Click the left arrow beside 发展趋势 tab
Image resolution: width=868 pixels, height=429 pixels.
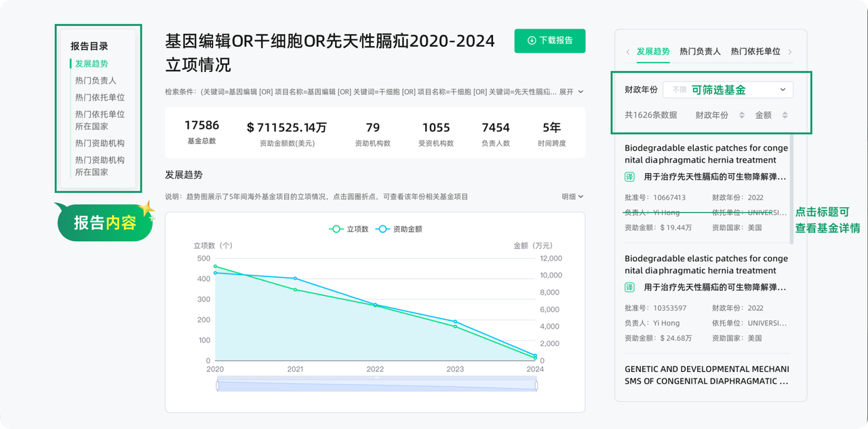(x=628, y=52)
